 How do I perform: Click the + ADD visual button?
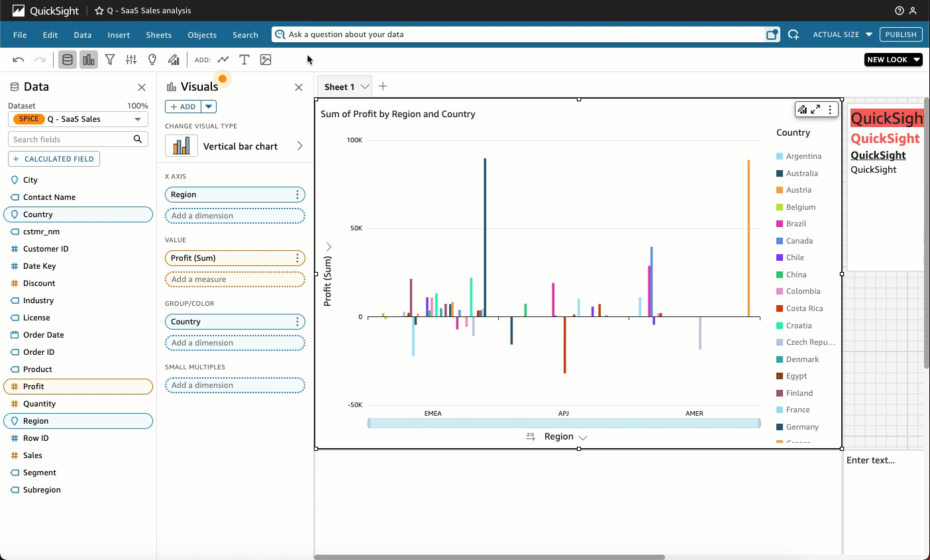[183, 107]
